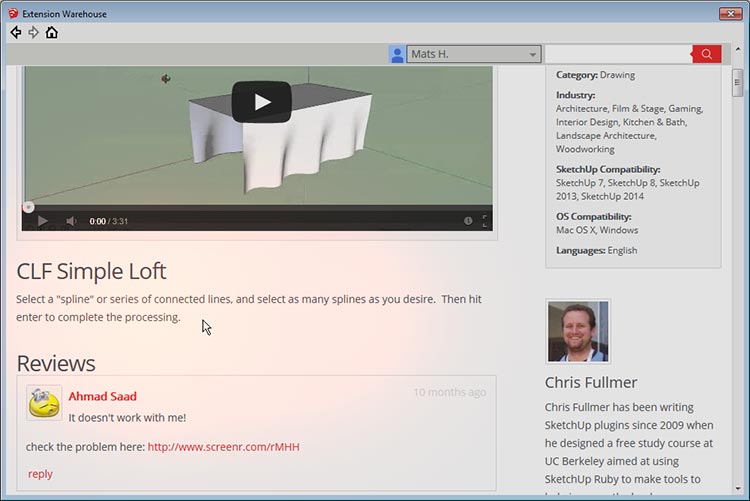Viewport: 750px width, 501px height.
Task: Click Ahmad Saad's avatar image
Action: tap(44, 402)
